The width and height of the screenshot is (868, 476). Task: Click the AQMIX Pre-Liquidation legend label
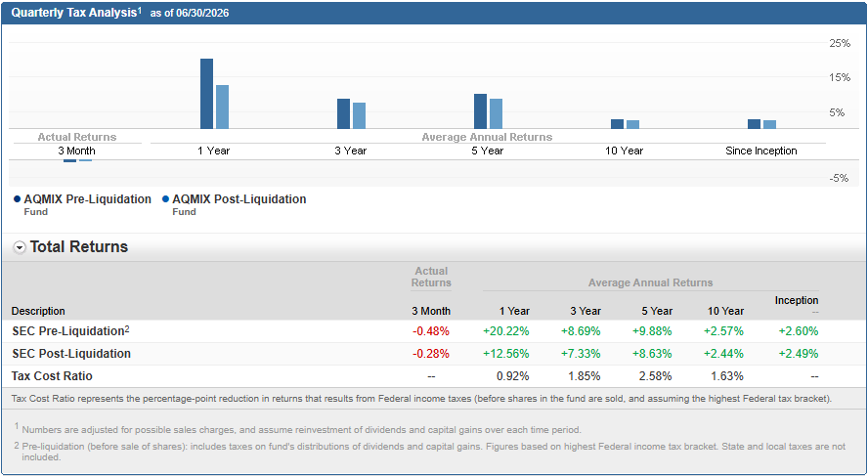coord(87,199)
